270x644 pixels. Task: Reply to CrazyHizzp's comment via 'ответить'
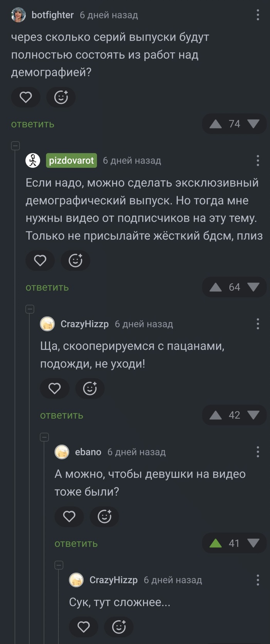[x=62, y=415]
